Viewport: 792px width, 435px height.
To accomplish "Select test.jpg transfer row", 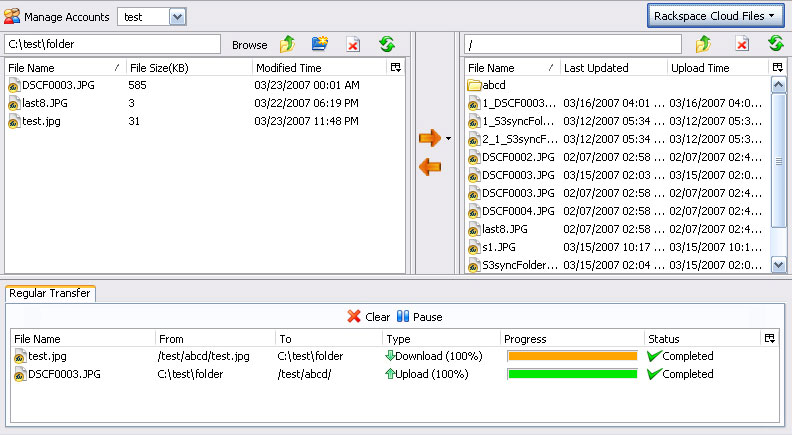I will click(394, 356).
